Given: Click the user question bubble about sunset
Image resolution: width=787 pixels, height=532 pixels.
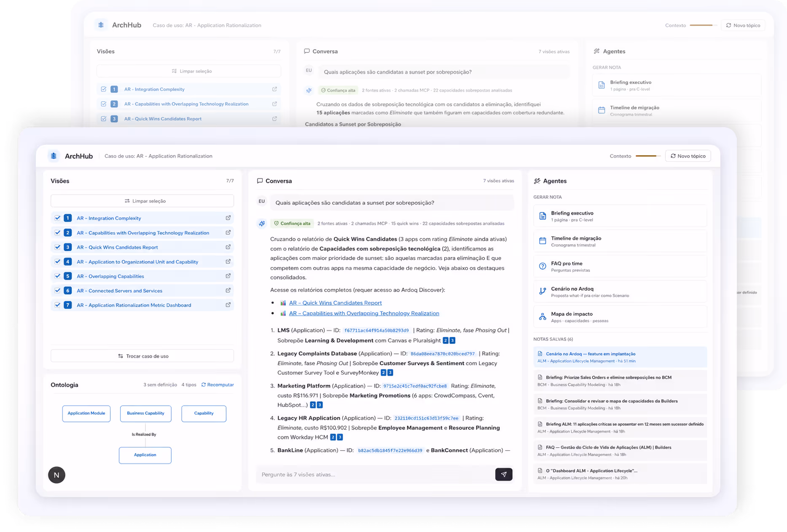Looking at the screenshot, I should [392, 203].
